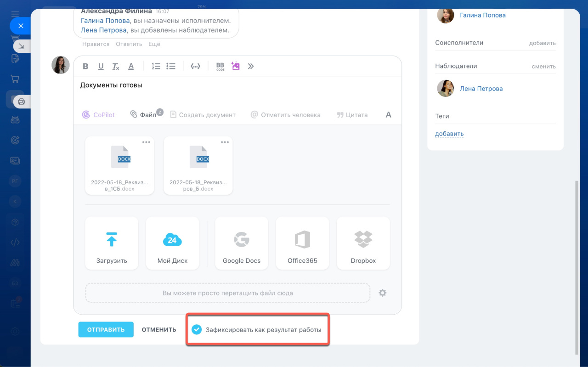Click Лена Петрова's avatar under Наблюдатели
The width and height of the screenshot is (588, 367).
coord(446,88)
